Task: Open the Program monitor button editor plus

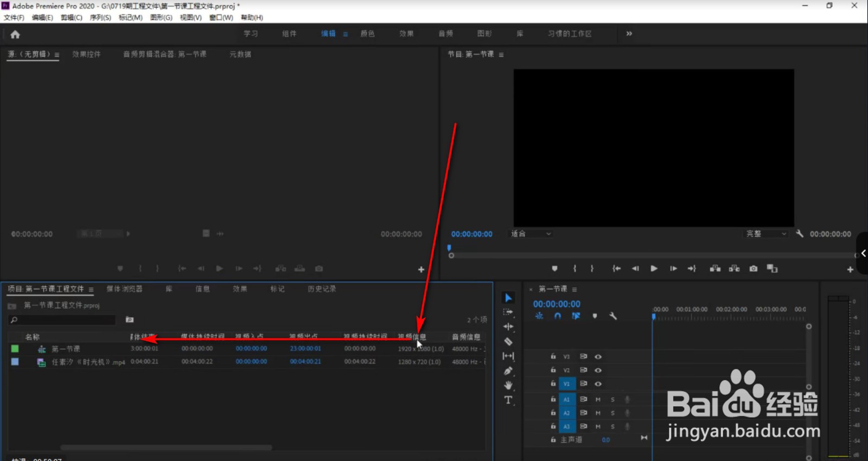Action: point(850,270)
